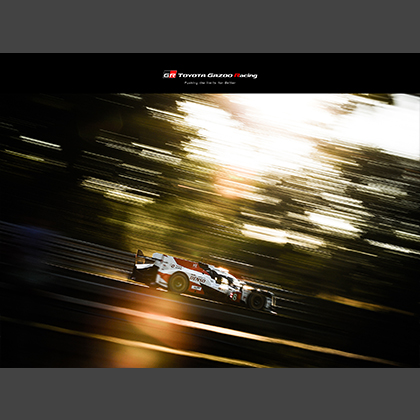The image size is (420, 420).
Task: Click the red letter R in Racing
Action: 236,75
